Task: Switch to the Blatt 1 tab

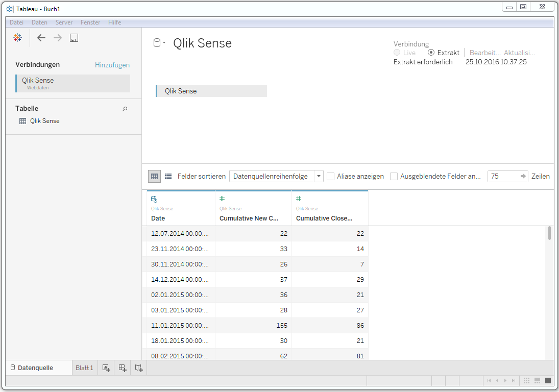Action: (x=84, y=368)
